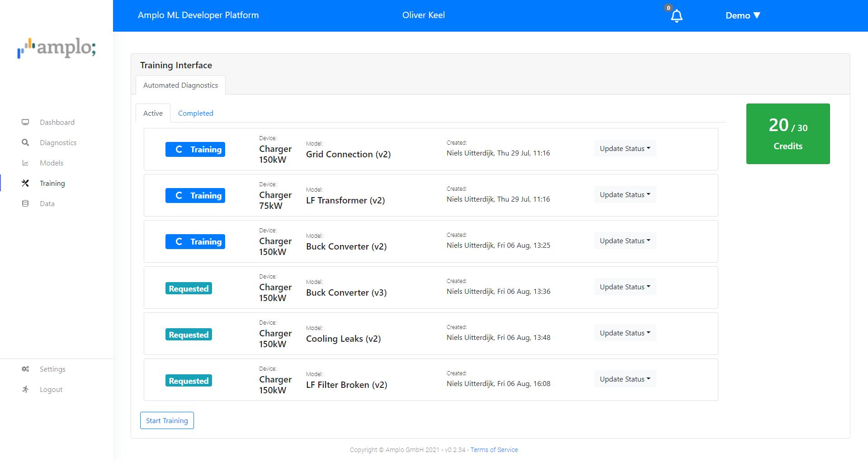Image resolution: width=868 pixels, height=462 pixels.
Task: Open Update Status for LF Transformer (v2)
Action: pos(625,194)
